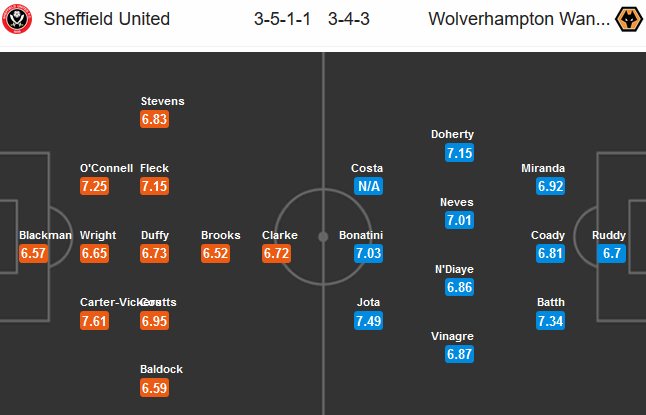
Task: Click Neves' 7.01 rating badge
Action: (459, 220)
